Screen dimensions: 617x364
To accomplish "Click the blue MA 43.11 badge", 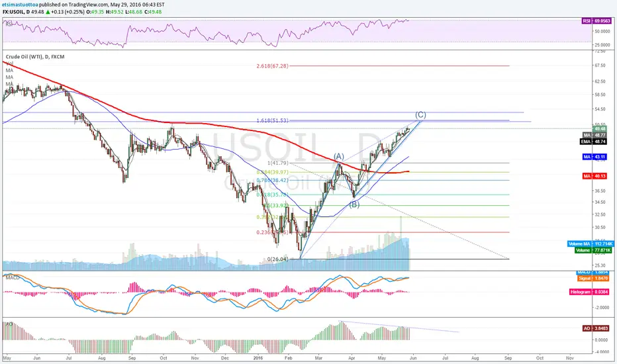I will point(594,157).
